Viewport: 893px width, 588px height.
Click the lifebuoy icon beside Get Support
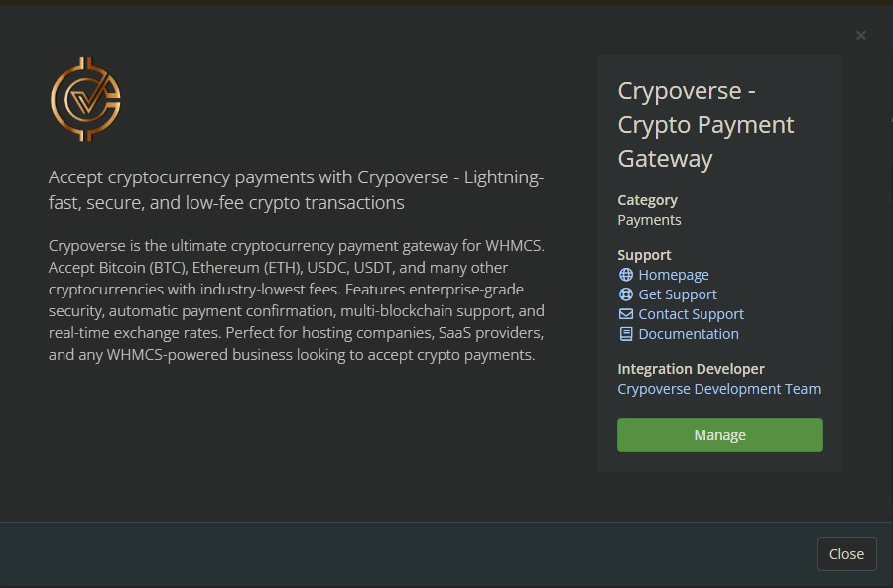coord(625,294)
